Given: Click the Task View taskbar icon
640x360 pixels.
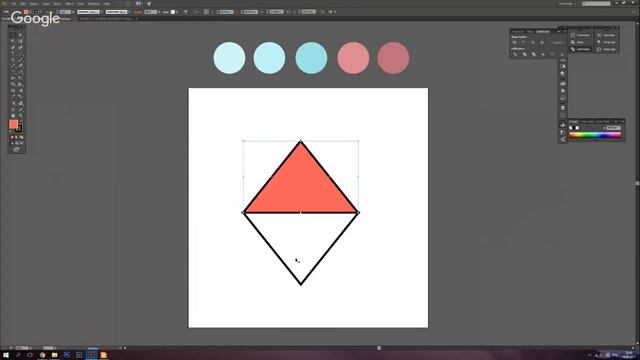Looking at the screenshot, I should click(30, 355).
